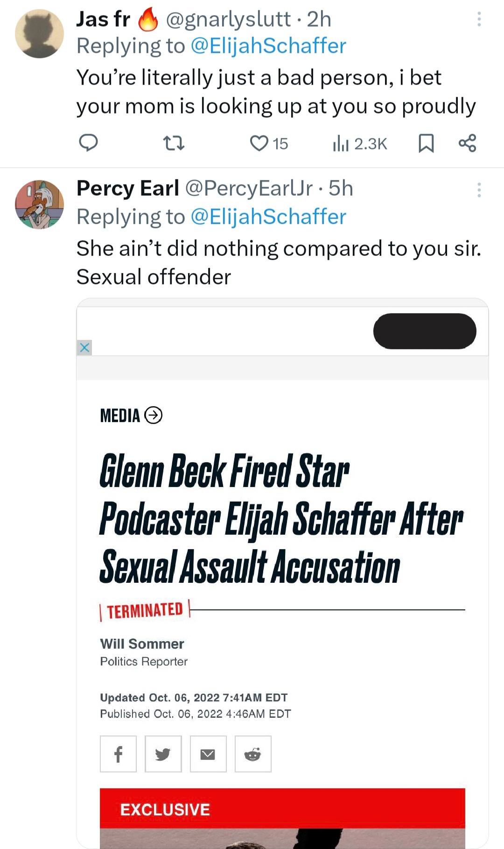The width and height of the screenshot is (504, 849).
Task: Share article on Reddit
Action: pos(253,754)
